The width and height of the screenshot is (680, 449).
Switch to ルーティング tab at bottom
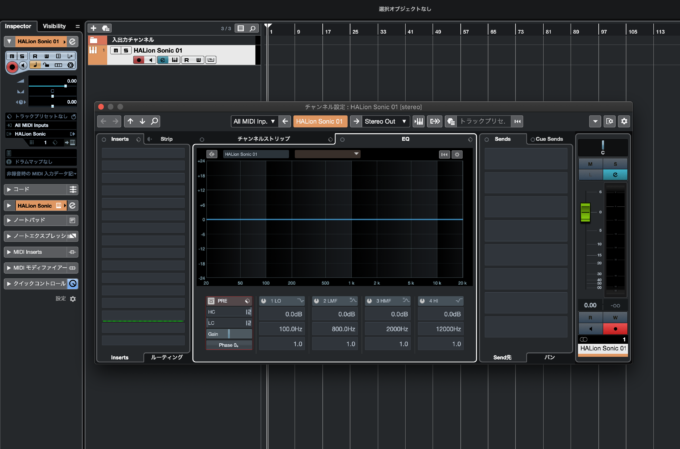pos(167,357)
